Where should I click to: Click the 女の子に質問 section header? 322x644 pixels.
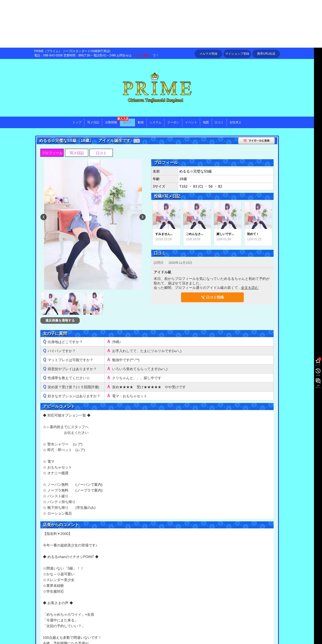pos(157,334)
